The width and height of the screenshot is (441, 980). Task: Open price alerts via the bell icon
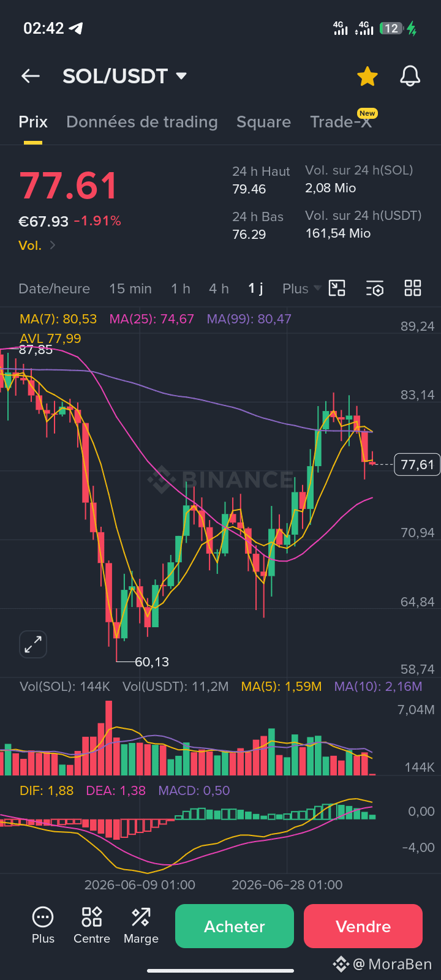410,77
